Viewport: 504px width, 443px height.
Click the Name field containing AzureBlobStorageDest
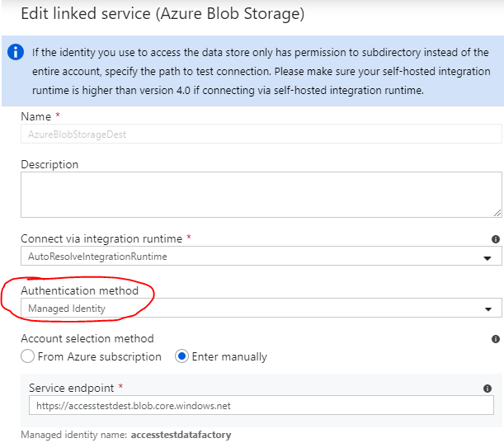click(261, 134)
